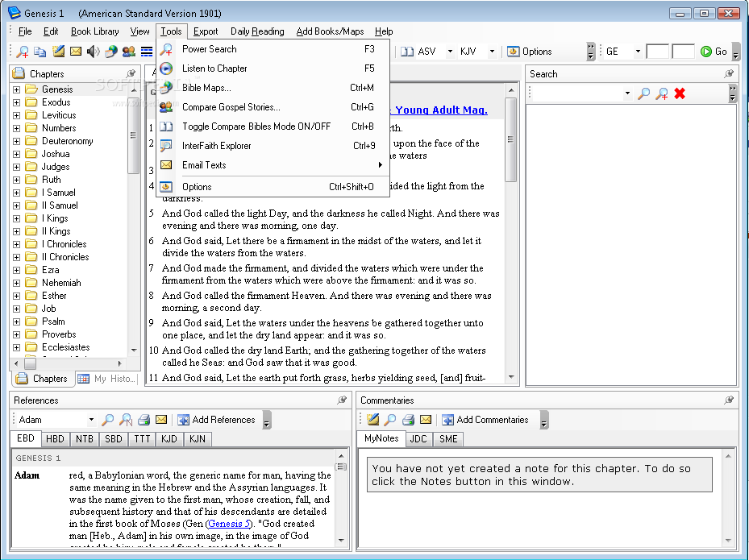Print references with printer icon

(x=144, y=420)
